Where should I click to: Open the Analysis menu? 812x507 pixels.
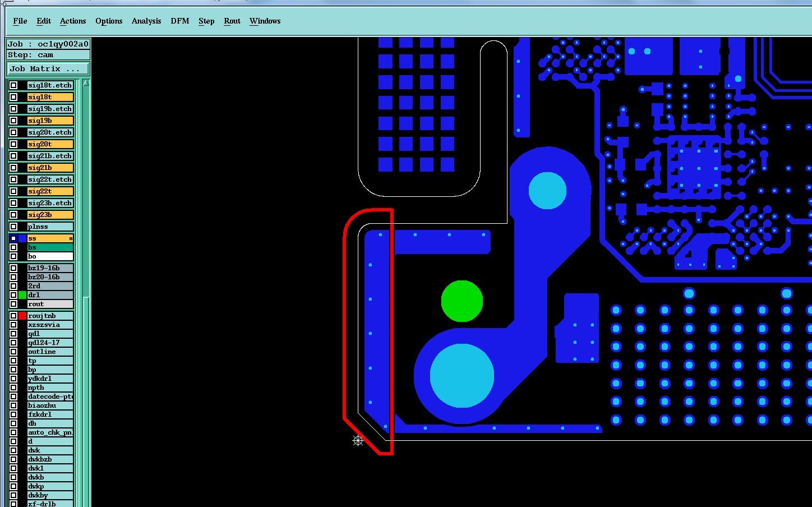pyautogui.click(x=146, y=21)
